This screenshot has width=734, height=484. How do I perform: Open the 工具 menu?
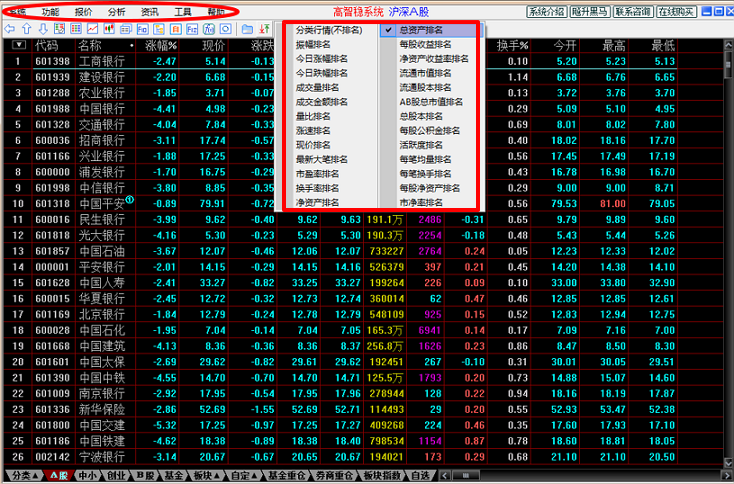click(183, 12)
